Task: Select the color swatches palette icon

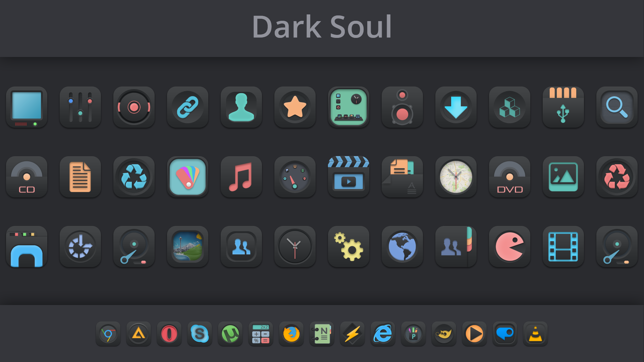Action: tap(187, 177)
